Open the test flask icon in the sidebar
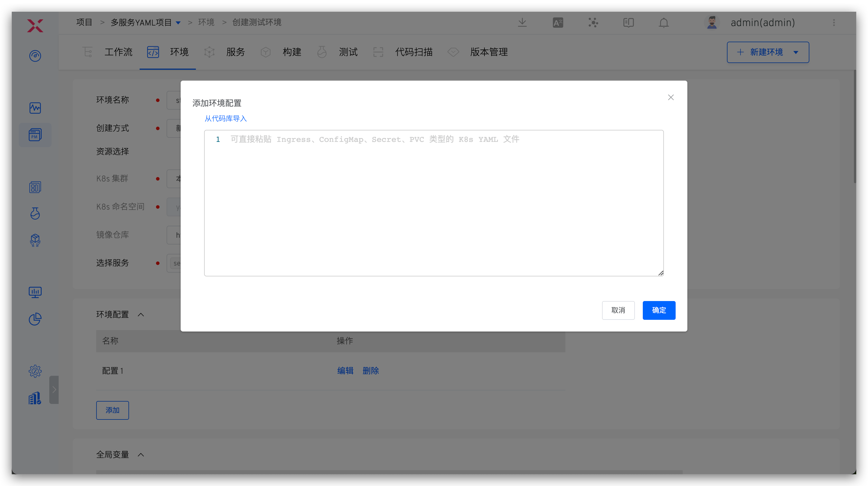The height and width of the screenshot is (486, 868). coord(35,213)
